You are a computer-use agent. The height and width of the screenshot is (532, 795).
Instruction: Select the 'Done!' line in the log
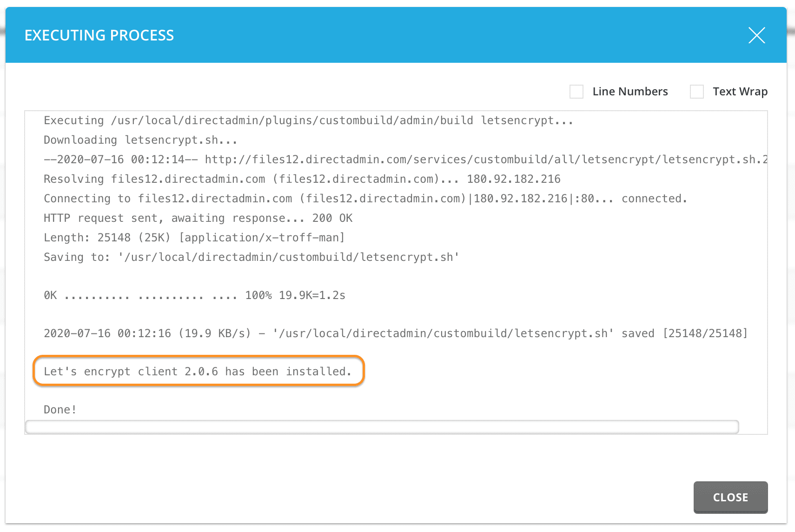point(60,409)
